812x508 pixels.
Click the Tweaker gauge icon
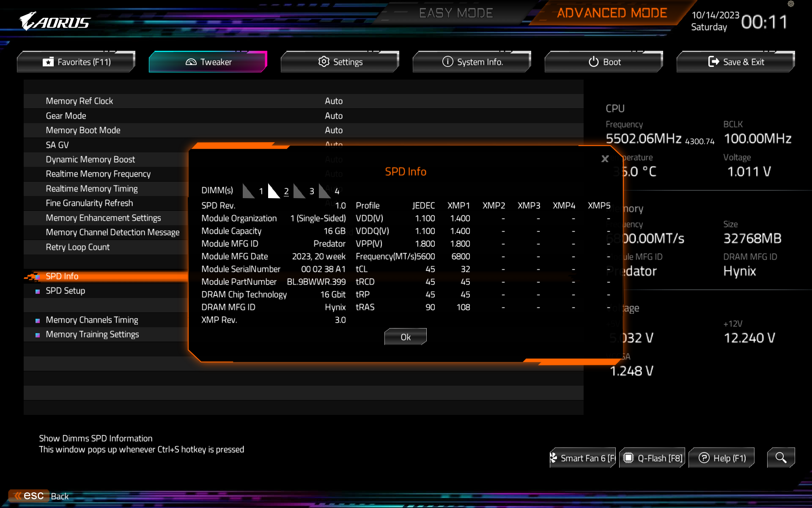(x=191, y=62)
